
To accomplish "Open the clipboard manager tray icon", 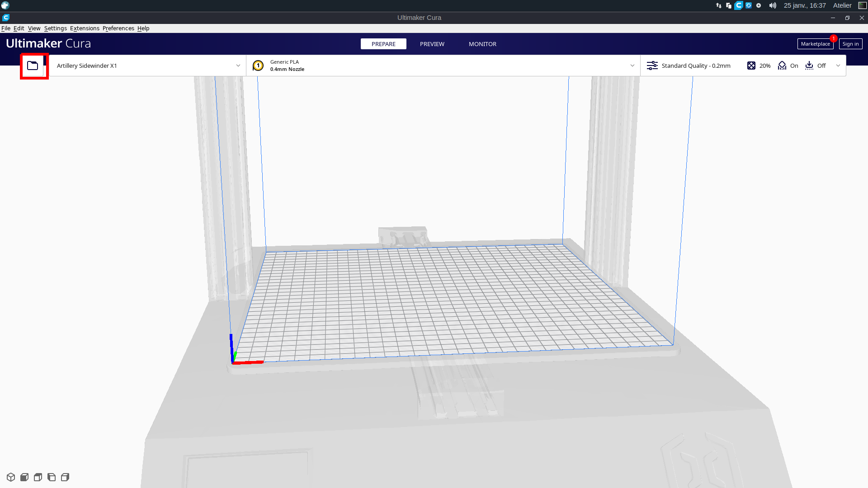I will [729, 5].
